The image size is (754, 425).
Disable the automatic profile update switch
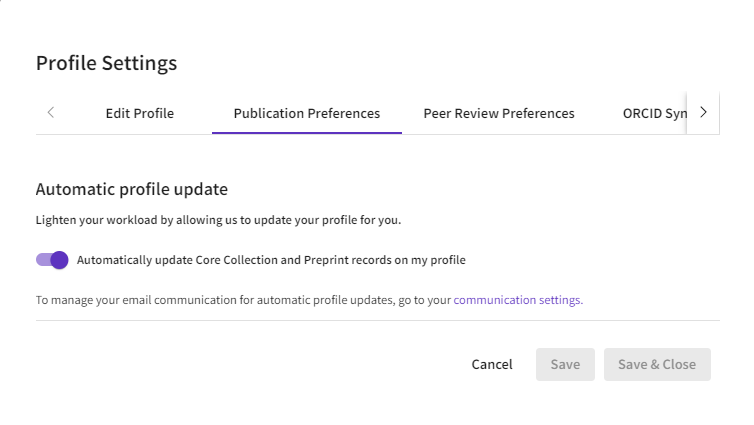52,260
